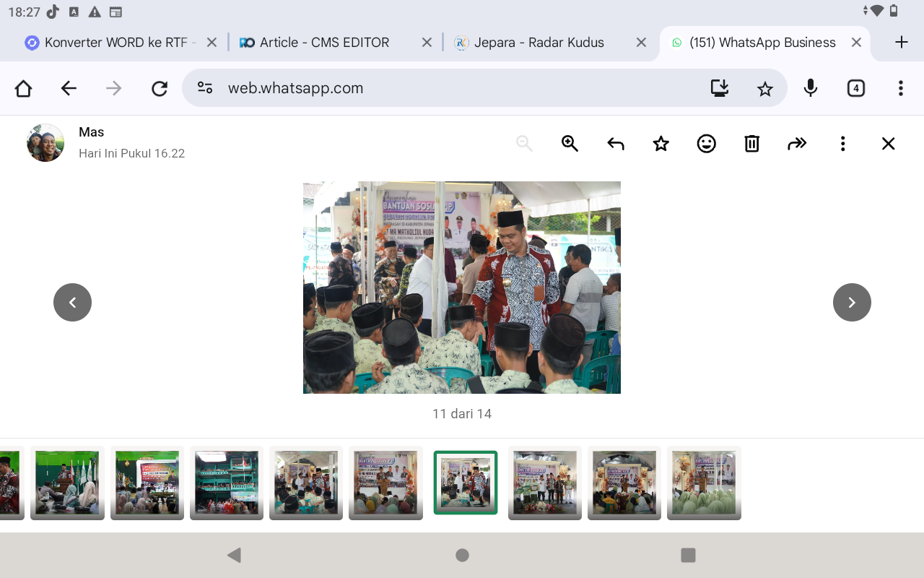Start voice search with microphone icon
924x578 pixels.
point(811,88)
